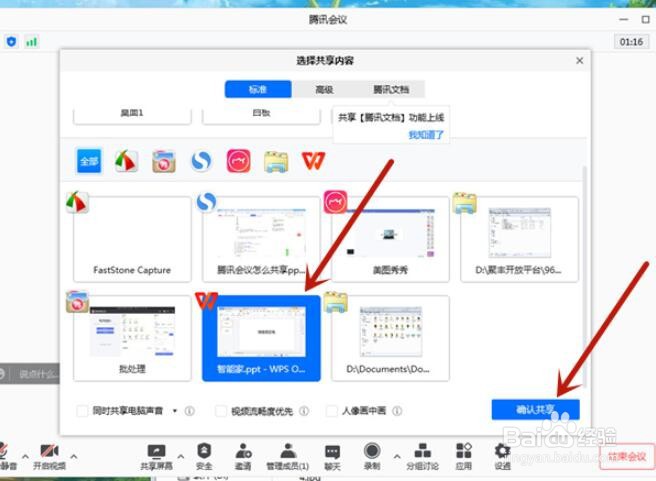Viewport: 656px width, 481px height.
Task: Close the 选择共享内容 dialog
Action: pyautogui.click(x=579, y=61)
